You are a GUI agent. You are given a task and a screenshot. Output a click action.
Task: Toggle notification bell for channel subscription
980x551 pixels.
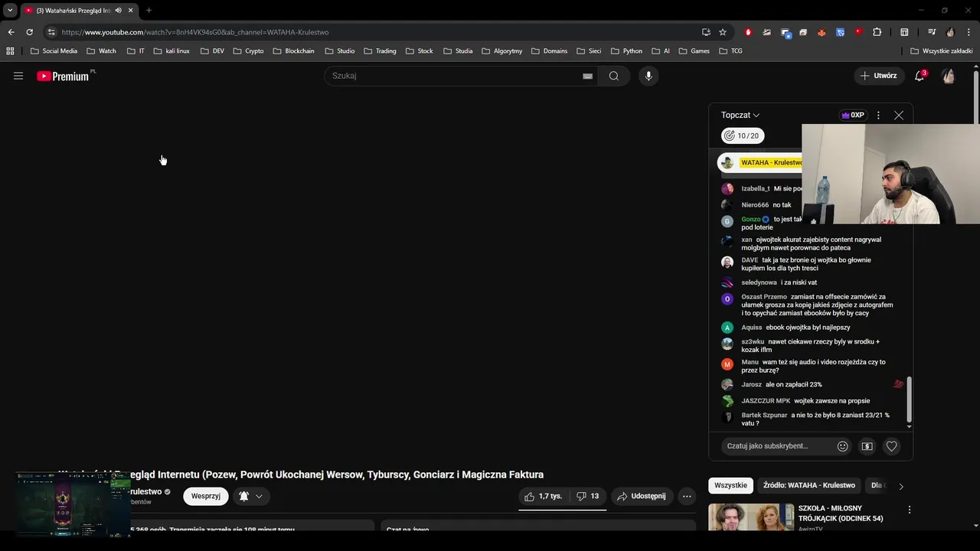tap(243, 496)
